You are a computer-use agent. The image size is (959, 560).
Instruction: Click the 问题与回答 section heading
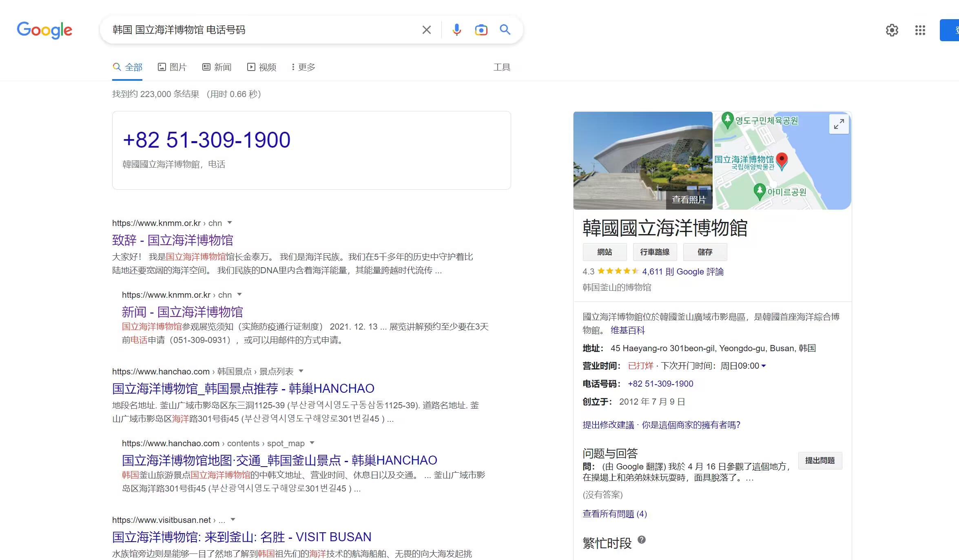coord(610,453)
